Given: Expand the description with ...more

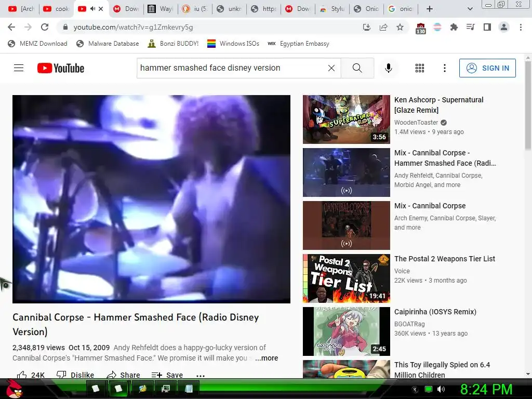Looking at the screenshot, I should 267,358.
